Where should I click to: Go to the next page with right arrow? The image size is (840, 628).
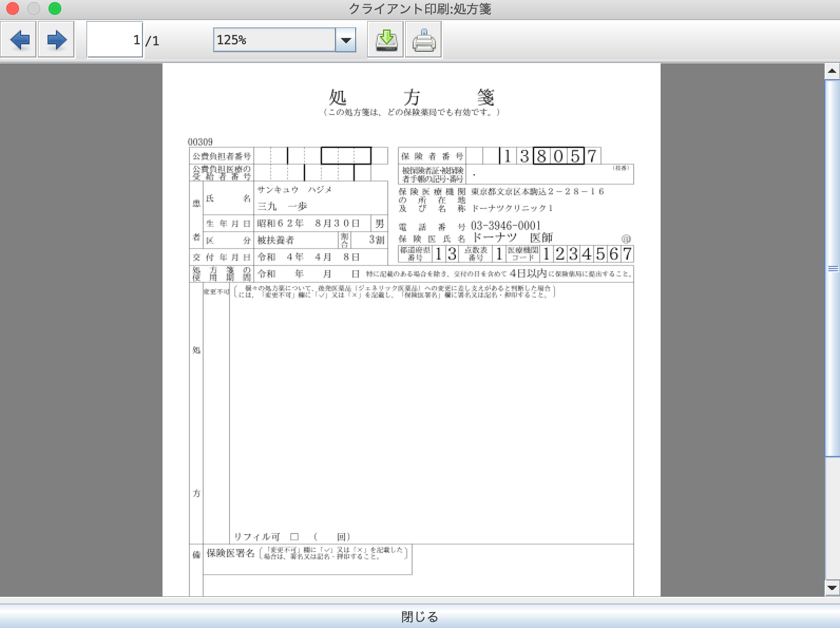pyautogui.click(x=56, y=40)
